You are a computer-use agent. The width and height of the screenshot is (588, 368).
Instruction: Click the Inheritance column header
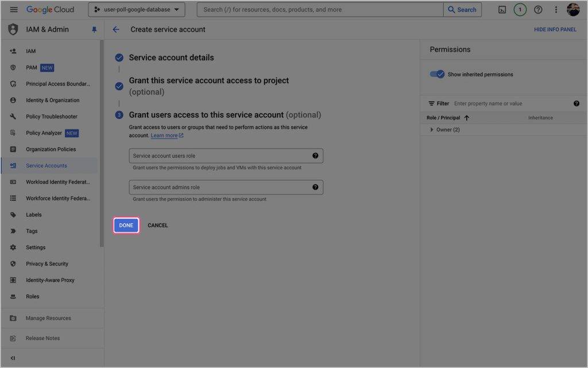pyautogui.click(x=540, y=118)
